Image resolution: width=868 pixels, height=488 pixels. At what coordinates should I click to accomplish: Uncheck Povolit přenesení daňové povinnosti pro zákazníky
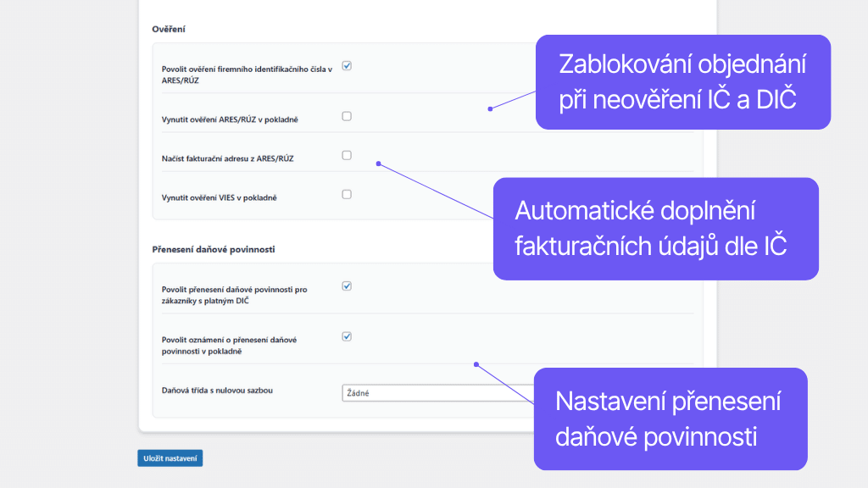pos(347,286)
